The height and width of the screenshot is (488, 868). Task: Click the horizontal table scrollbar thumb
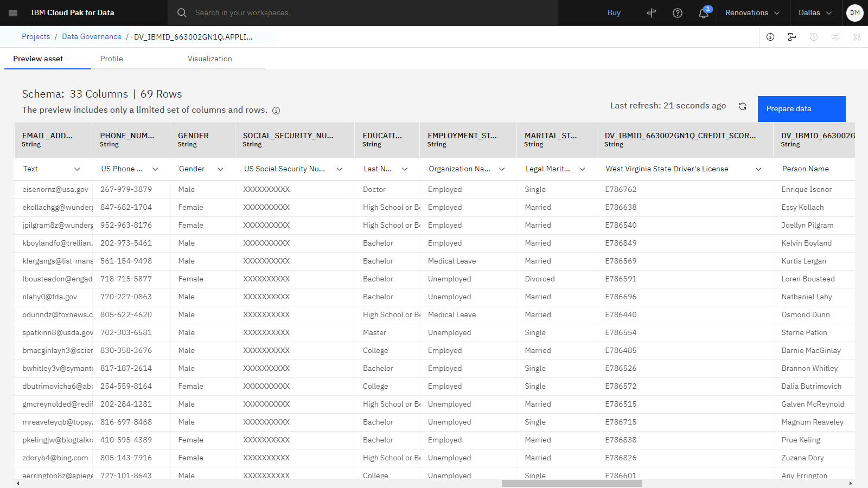[x=572, y=483]
